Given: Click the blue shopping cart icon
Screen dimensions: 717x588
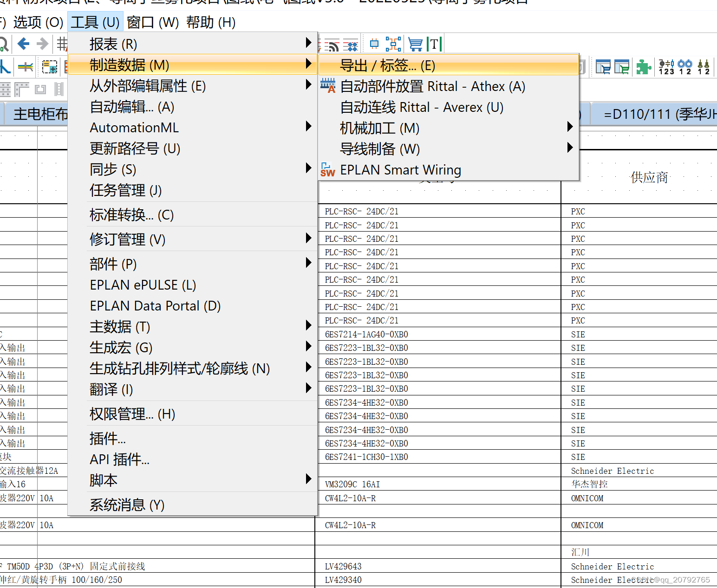Looking at the screenshot, I should coord(415,45).
